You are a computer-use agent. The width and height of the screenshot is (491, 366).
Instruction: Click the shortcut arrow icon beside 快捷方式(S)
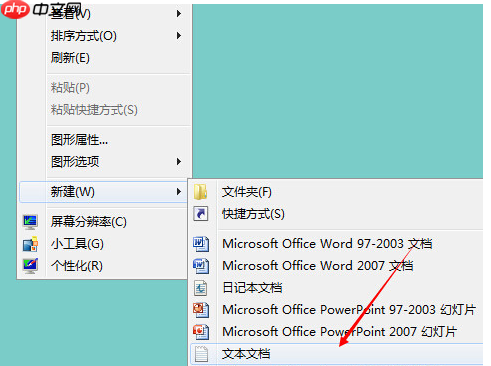click(201, 214)
